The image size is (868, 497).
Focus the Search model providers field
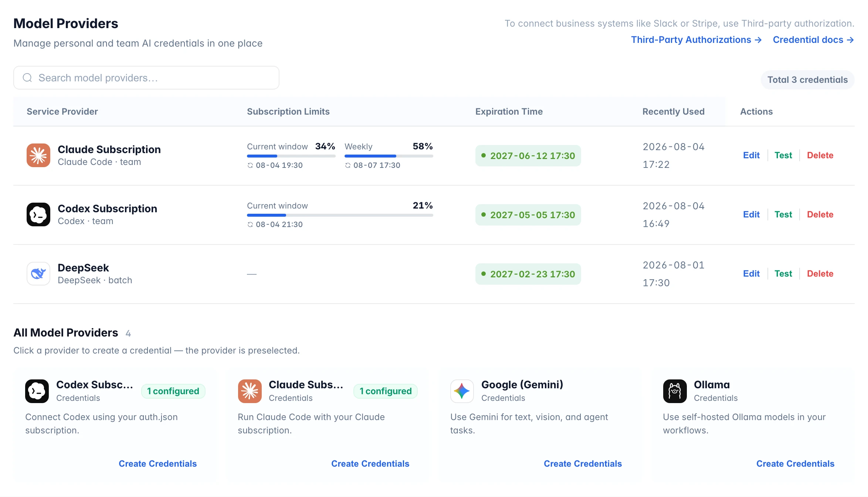coord(146,78)
